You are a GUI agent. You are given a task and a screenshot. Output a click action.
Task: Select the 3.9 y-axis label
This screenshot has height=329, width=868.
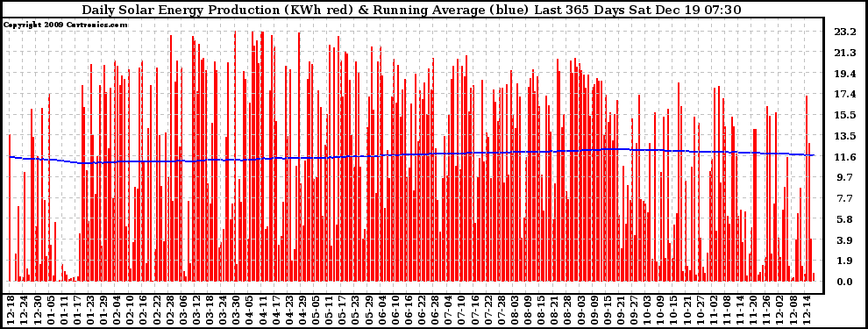[844, 240]
